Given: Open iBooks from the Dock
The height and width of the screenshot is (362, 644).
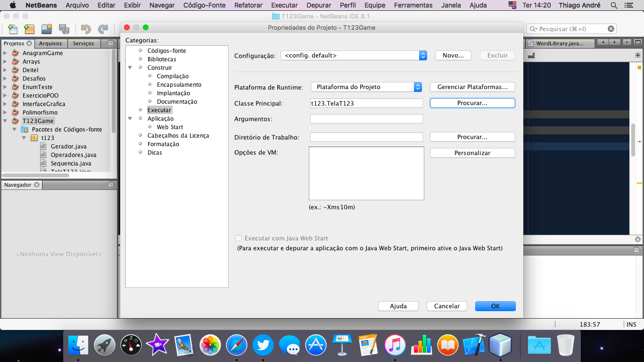Looking at the screenshot, I should 448,345.
